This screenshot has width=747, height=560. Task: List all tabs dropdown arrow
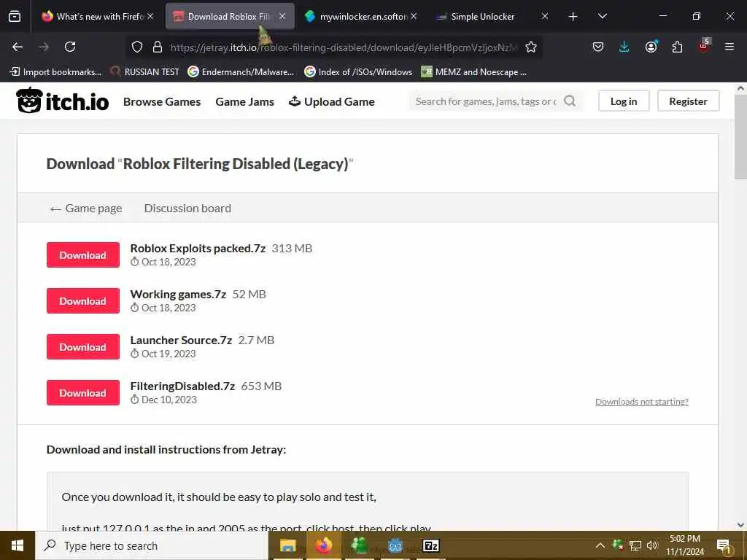(602, 16)
